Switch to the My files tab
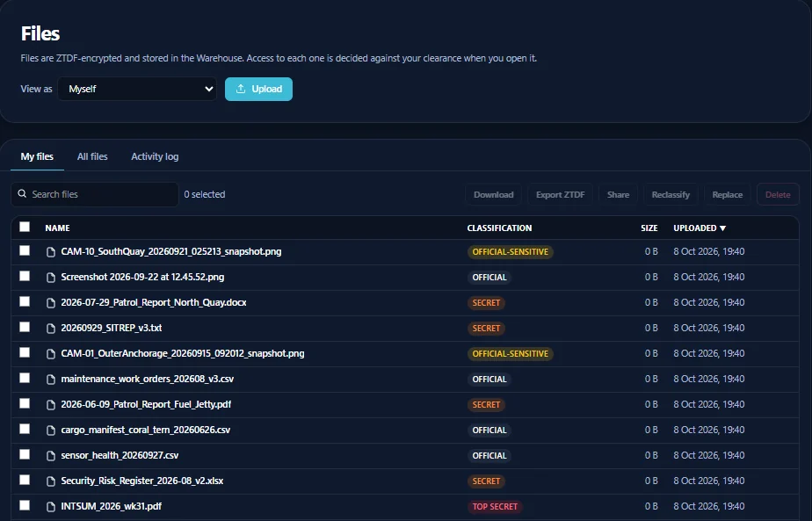The image size is (812, 521). tap(37, 156)
